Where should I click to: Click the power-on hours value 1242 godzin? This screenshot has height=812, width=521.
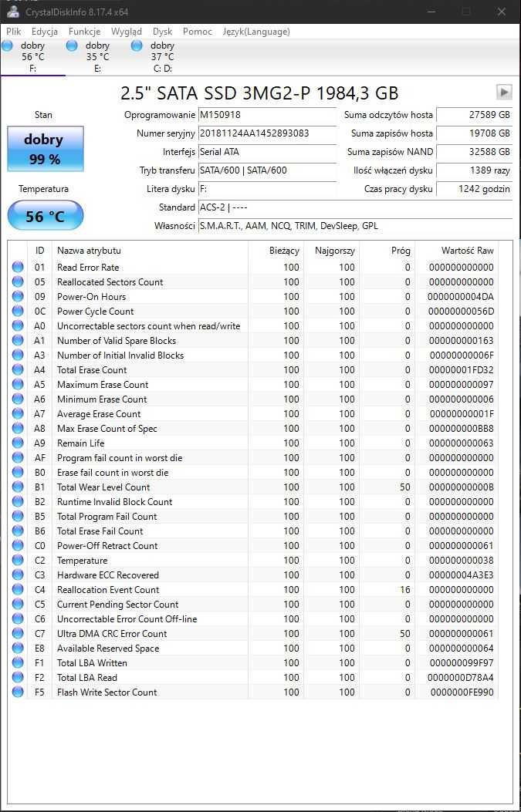474,189
